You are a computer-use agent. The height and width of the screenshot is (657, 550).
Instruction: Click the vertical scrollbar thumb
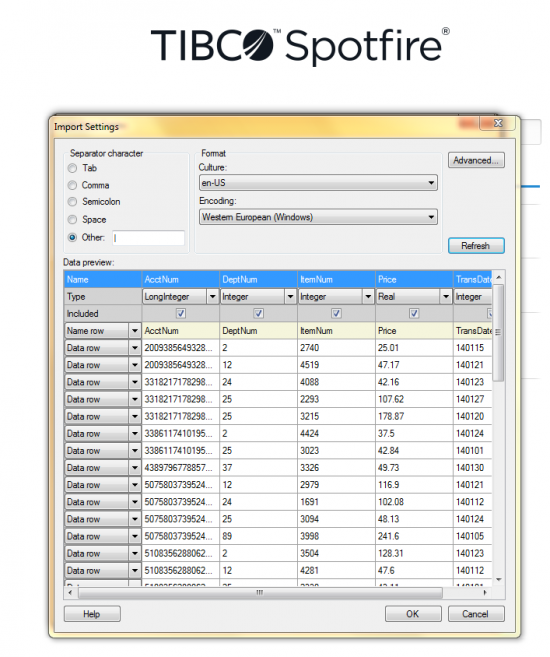point(498,333)
